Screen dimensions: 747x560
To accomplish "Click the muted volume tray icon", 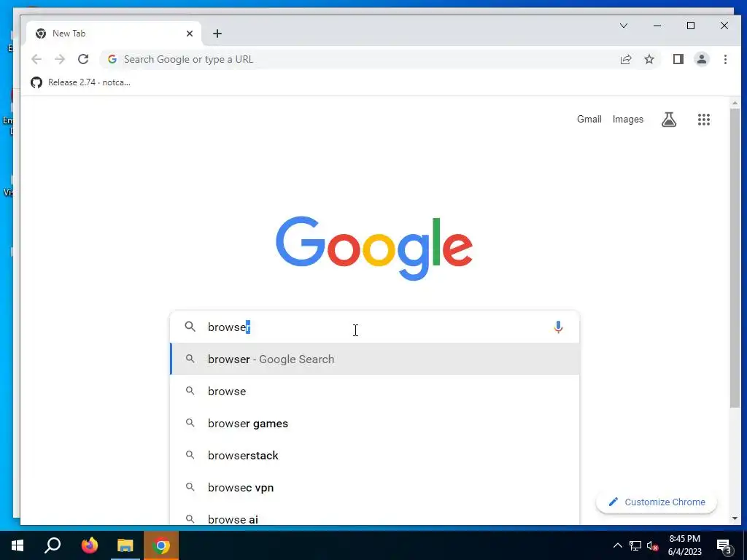I will (652, 545).
